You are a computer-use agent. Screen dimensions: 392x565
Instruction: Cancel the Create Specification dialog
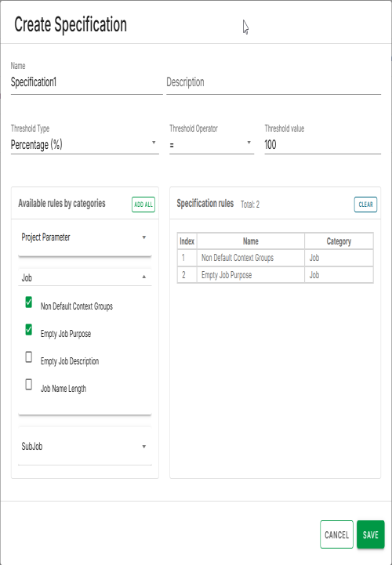point(336,534)
